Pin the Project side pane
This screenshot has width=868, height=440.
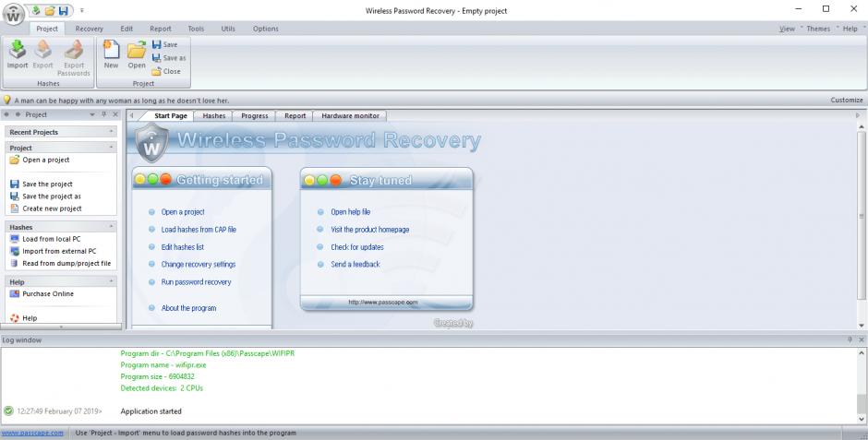click(104, 114)
